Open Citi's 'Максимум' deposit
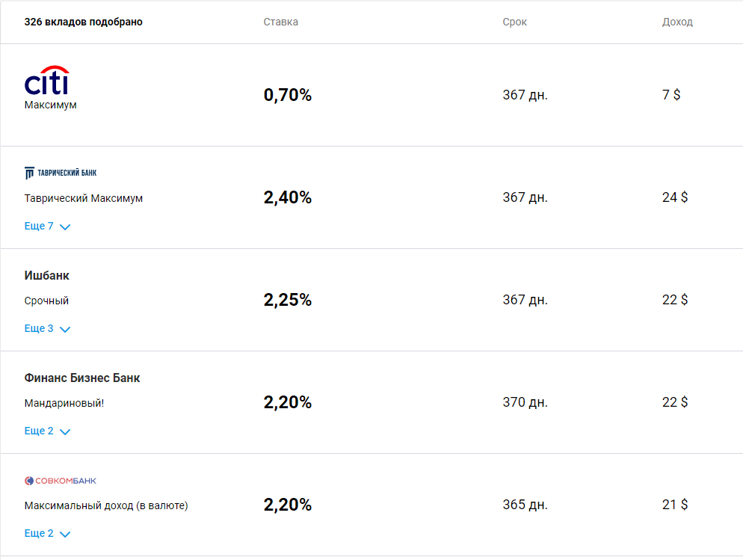Screen dimensions: 743x560 pyautogui.click(x=50, y=105)
